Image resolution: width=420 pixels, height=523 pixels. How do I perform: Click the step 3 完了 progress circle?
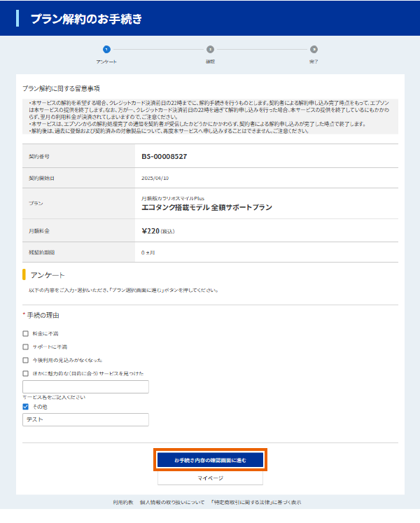pos(314,50)
